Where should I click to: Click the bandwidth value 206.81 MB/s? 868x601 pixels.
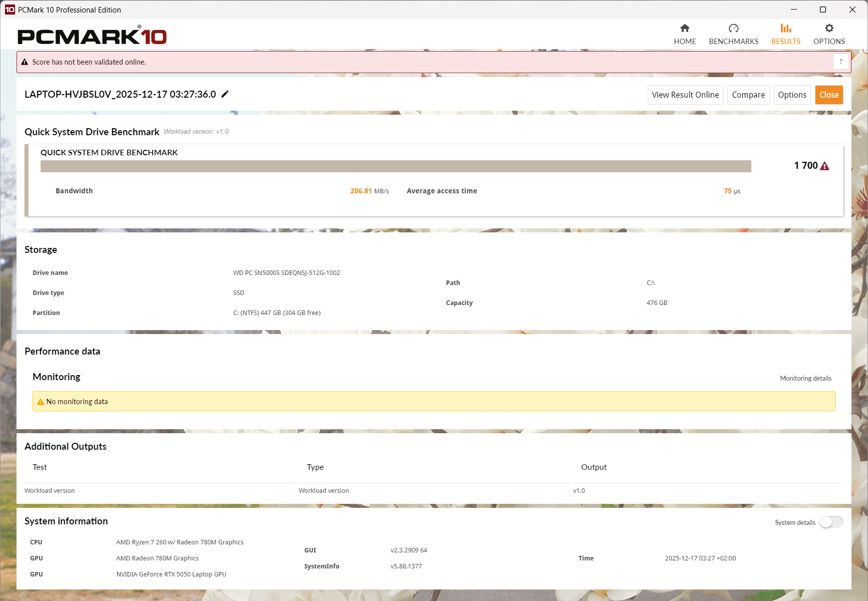point(369,191)
